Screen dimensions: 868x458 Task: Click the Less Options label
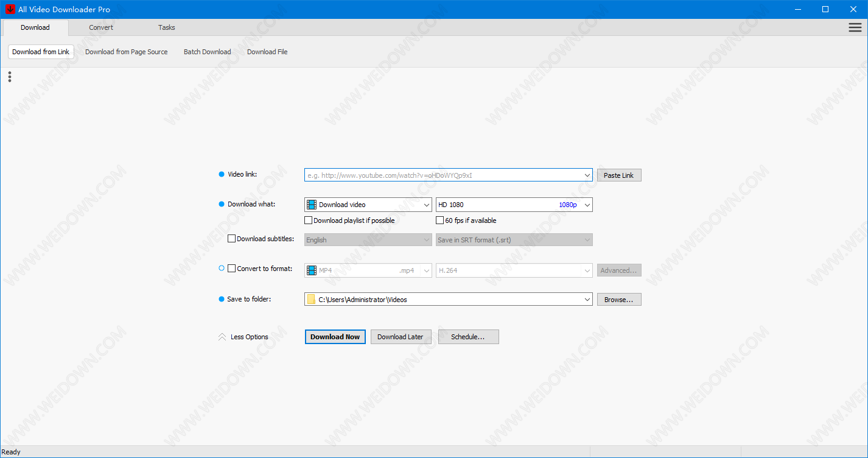tap(250, 337)
